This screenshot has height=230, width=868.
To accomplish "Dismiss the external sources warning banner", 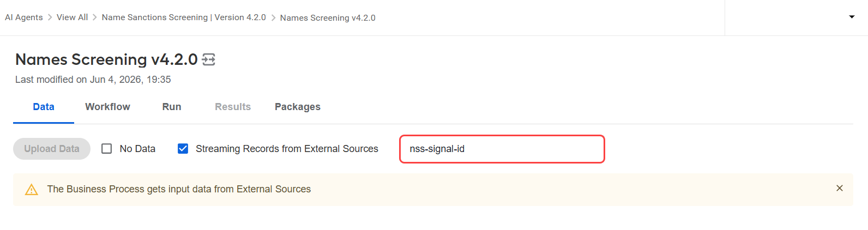I will [x=840, y=188].
